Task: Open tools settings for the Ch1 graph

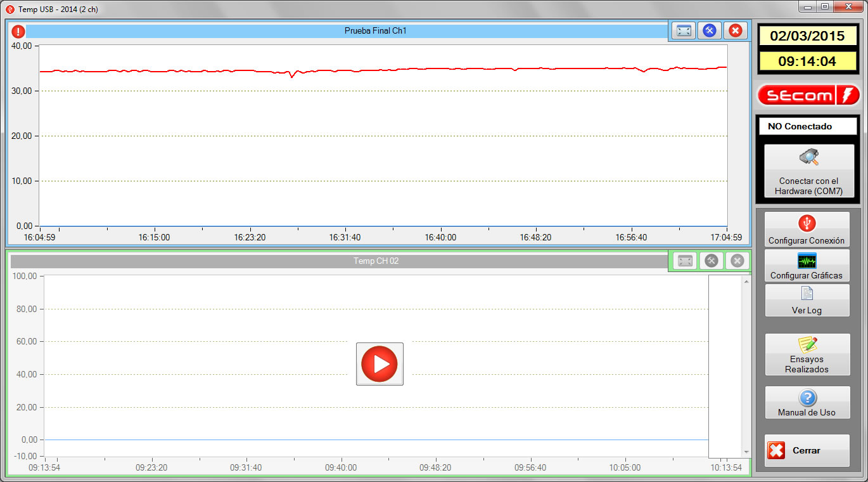Action: click(x=710, y=30)
